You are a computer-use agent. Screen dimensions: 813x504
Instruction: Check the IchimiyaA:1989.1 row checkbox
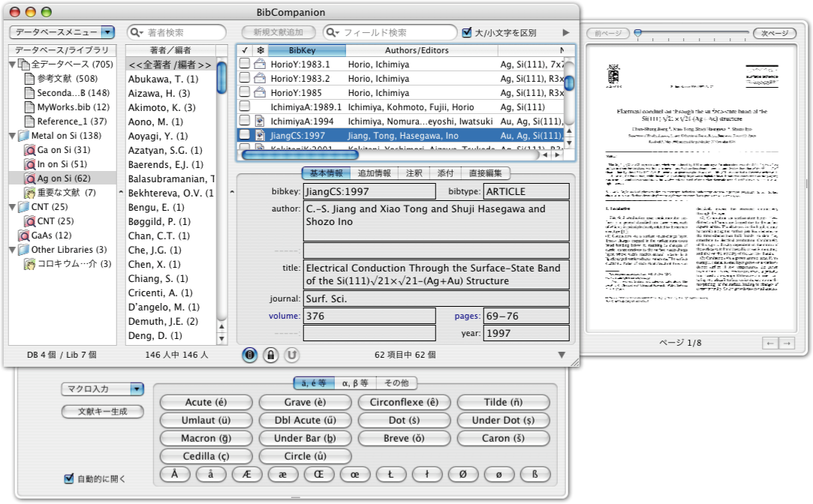click(x=245, y=106)
